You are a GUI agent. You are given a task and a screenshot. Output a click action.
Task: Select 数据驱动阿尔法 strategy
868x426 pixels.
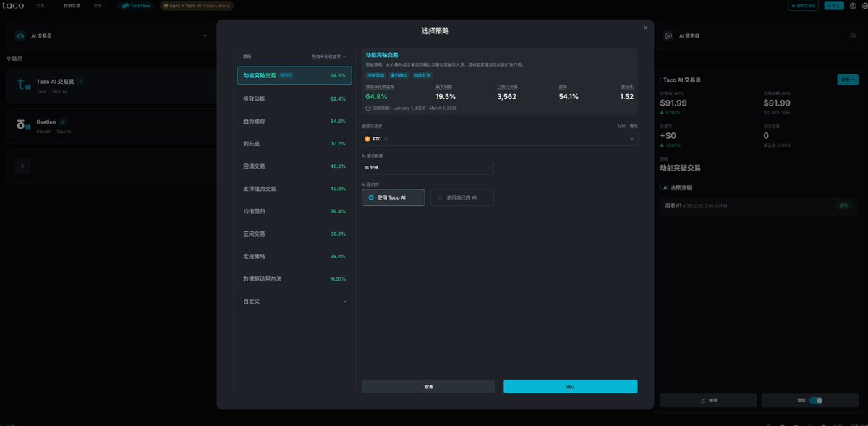coord(294,278)
